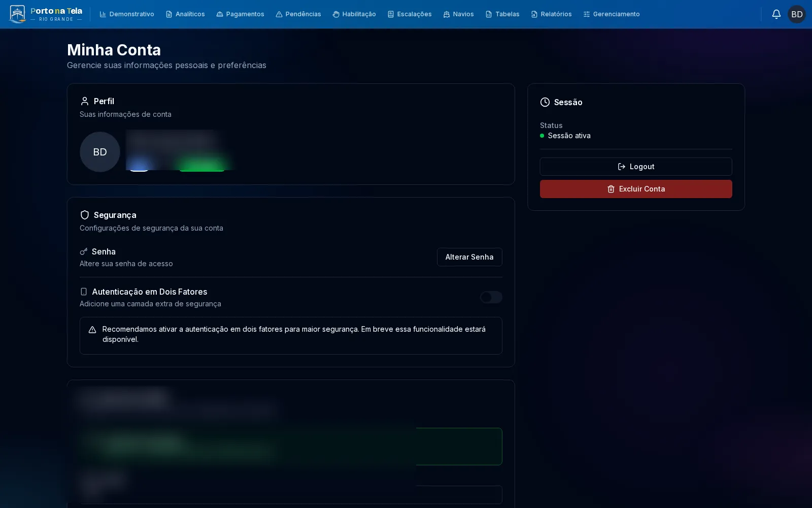Click the ship icon beside Navios
This screenshot has width=812, height=508.
pos(447,14)
